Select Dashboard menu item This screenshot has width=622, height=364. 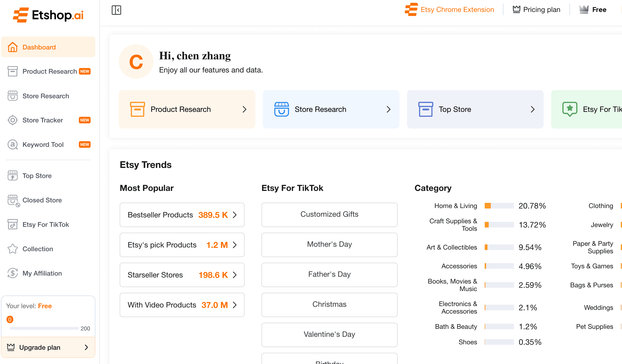(48, 47)
